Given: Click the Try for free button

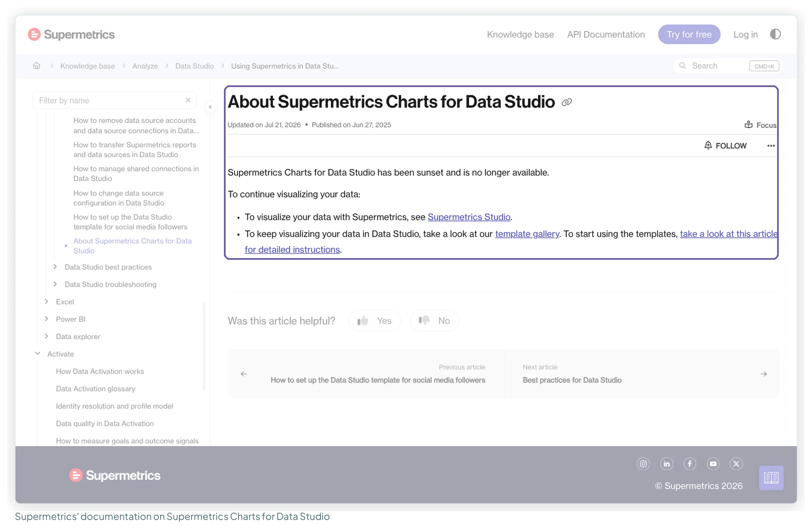Looking at the screenshot, I should click(x=689, y=34).
